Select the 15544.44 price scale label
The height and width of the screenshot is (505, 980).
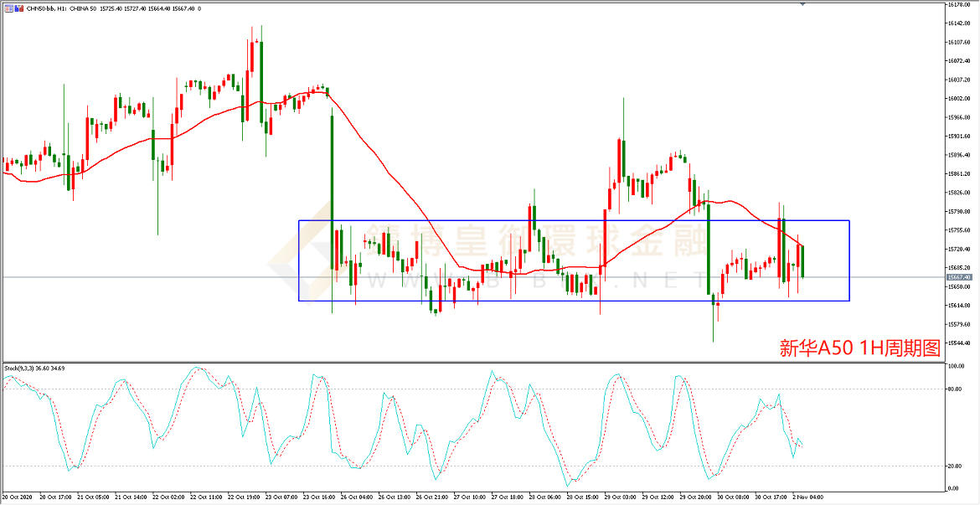point(958,343)
